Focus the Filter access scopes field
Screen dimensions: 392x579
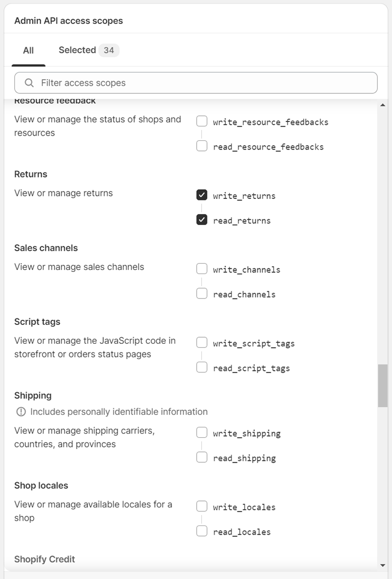tap(196, 83)
